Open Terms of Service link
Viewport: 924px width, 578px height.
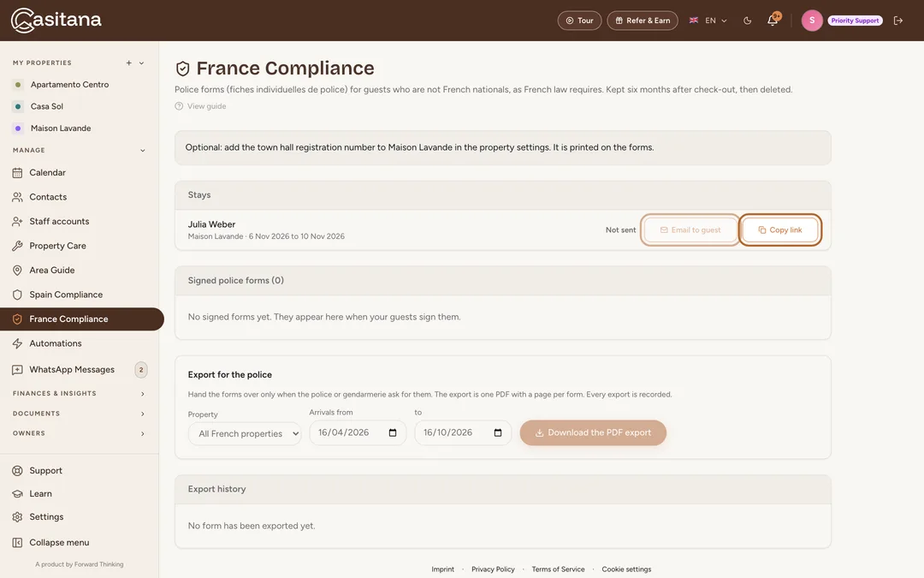pos(558,569)
